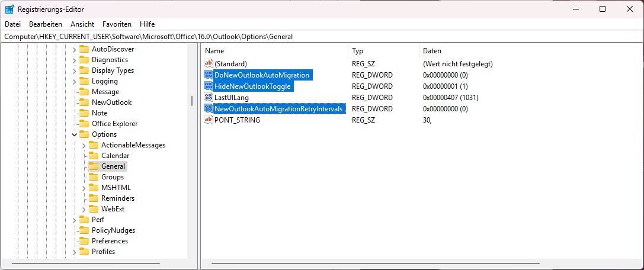Screen dimensions: 644x270
Task: Click the Registry Editor icon in title bar
Action: tap(9, 9)
